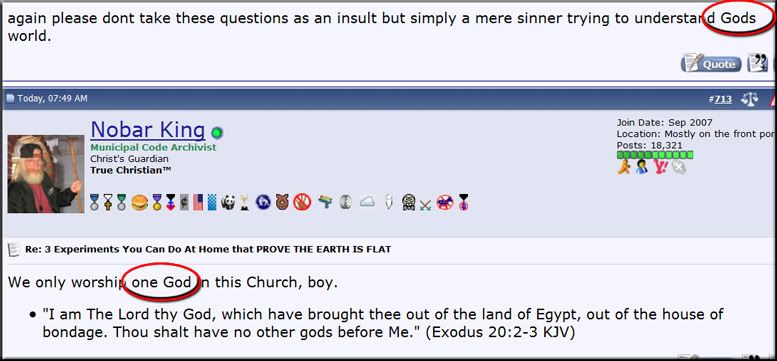The image size is (777, 361).
Task: Click the MSN messenger icon
Action: click(x=642, y=167)
